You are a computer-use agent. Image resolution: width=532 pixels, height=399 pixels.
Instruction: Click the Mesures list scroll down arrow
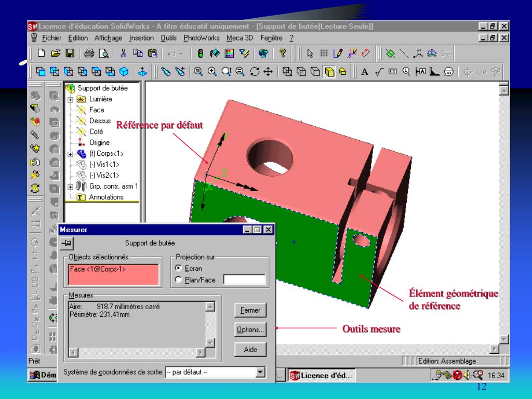(x=210, y=342)
